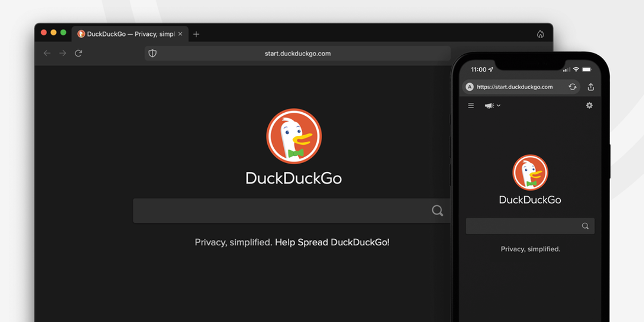Tap the share icon on the phone
This screenshot has width=644, height=322.
591,87
